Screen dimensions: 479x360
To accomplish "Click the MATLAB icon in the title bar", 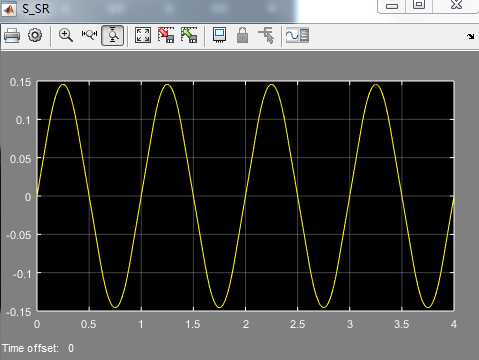I will click(x=9, y=9).
